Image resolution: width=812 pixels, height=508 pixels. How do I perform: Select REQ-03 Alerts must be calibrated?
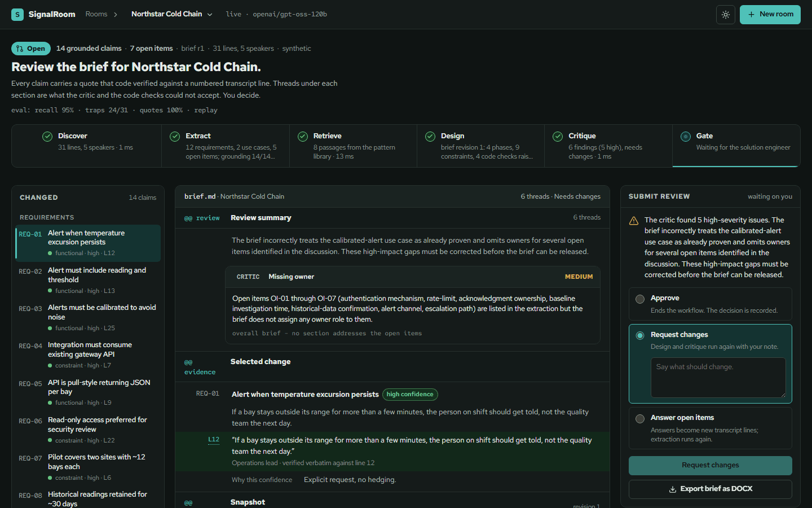pos(88,318)
